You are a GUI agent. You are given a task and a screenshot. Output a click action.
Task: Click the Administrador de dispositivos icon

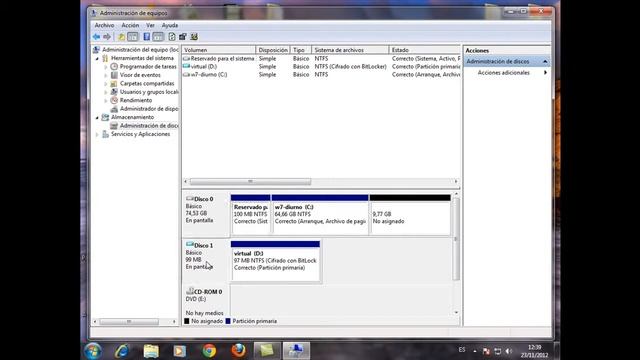114,109
